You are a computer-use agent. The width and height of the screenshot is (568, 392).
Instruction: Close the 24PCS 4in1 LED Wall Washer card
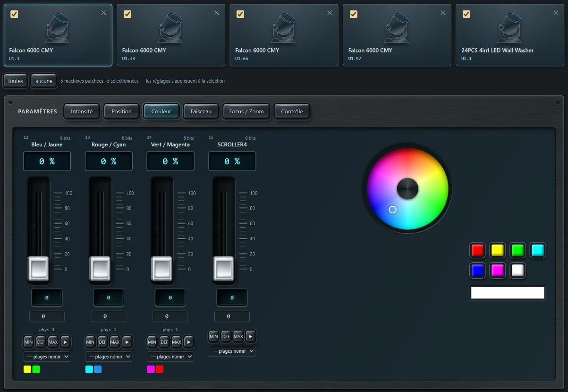tap(556, 13)
